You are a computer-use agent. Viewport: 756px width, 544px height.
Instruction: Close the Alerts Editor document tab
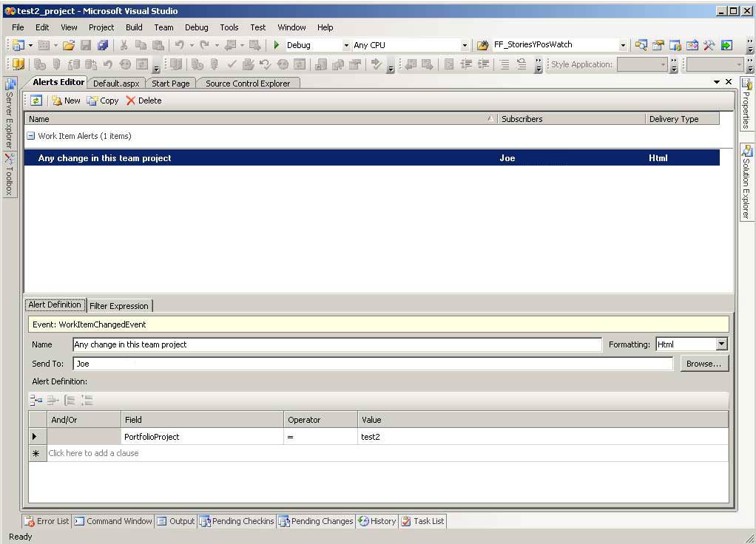[729, 82]
